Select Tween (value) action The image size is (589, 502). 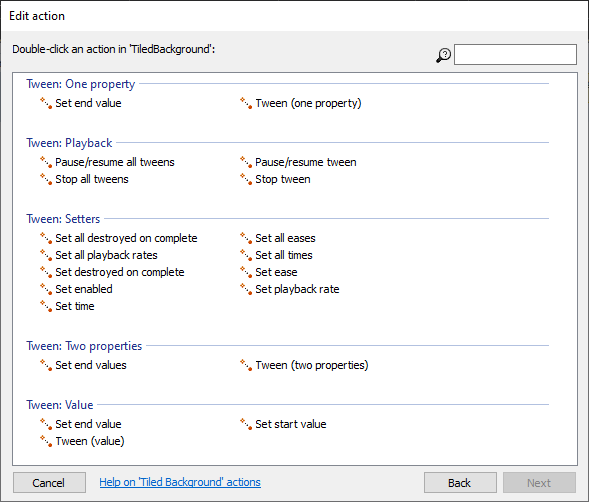(x=90, y=441)
